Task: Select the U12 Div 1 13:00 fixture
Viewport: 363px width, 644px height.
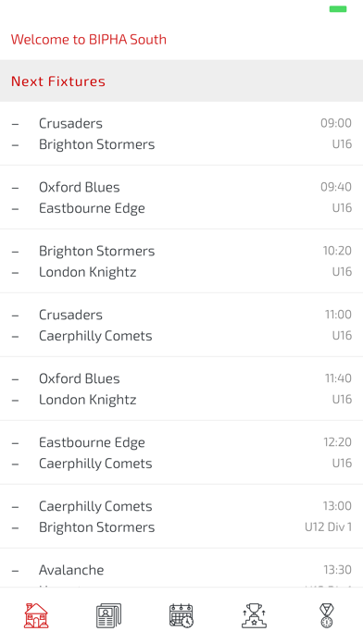Action: (181, 516)
